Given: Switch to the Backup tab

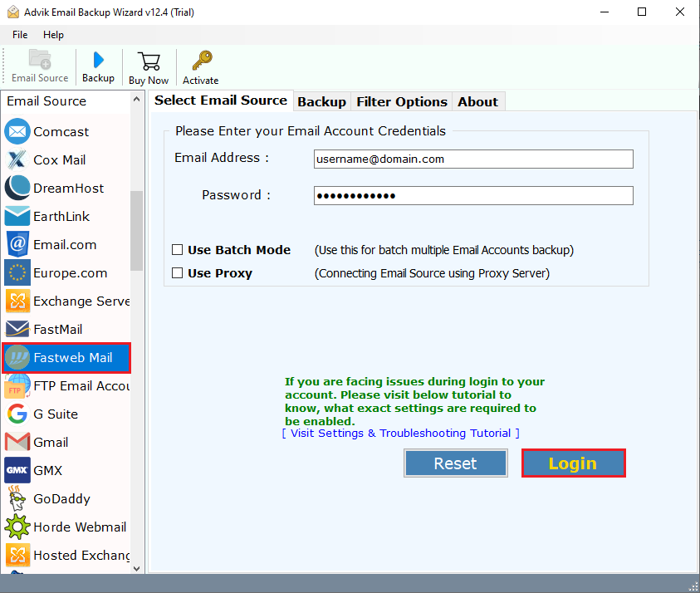Looking at the screenshot, I should 322,102.
